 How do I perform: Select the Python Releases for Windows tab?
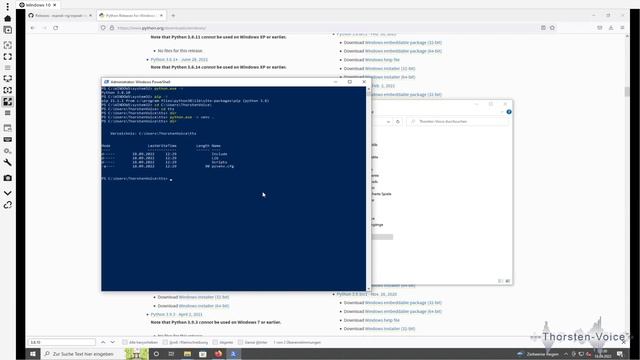click(x=131, y=16)
